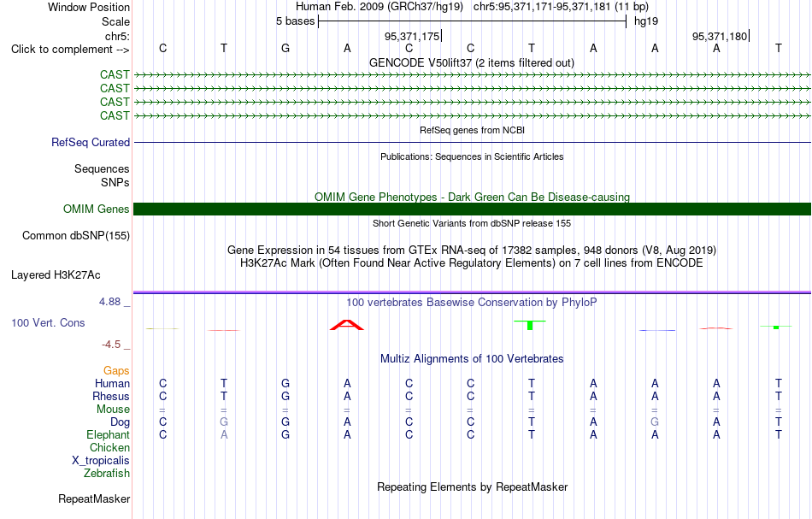
Task: Click the Chicken species row label
Action: [x=109, y=448]
